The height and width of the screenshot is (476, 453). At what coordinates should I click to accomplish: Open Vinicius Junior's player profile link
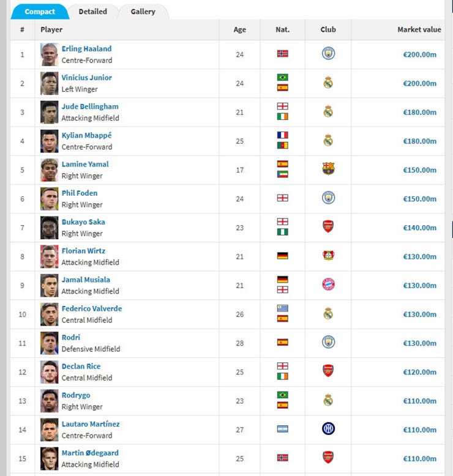tap(86, 78)
